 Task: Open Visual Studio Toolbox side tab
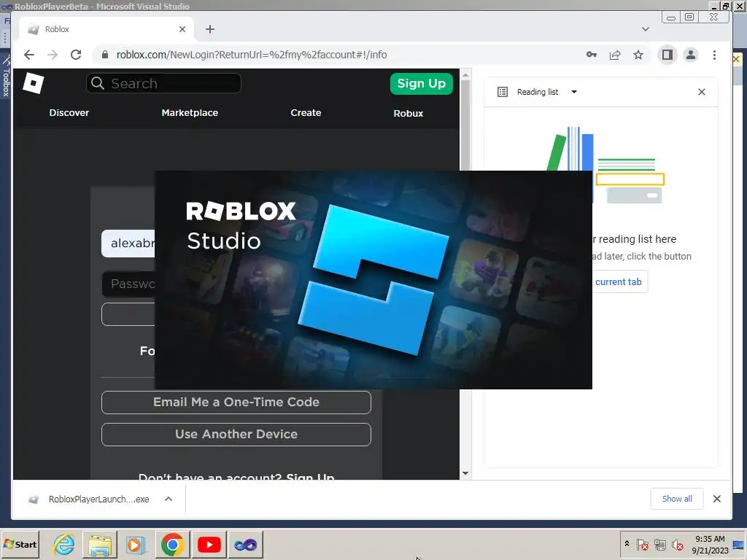coord(6,77)
